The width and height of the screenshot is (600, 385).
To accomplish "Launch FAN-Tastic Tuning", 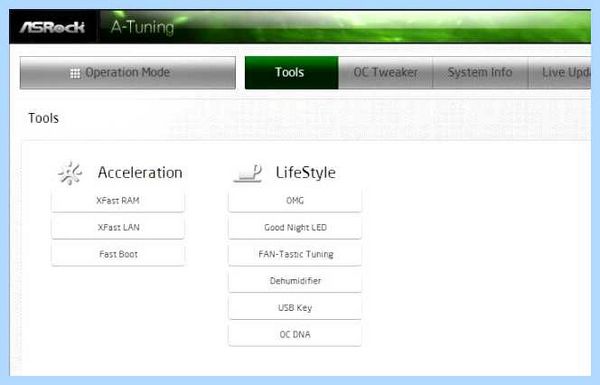I will tap(295, 254).
